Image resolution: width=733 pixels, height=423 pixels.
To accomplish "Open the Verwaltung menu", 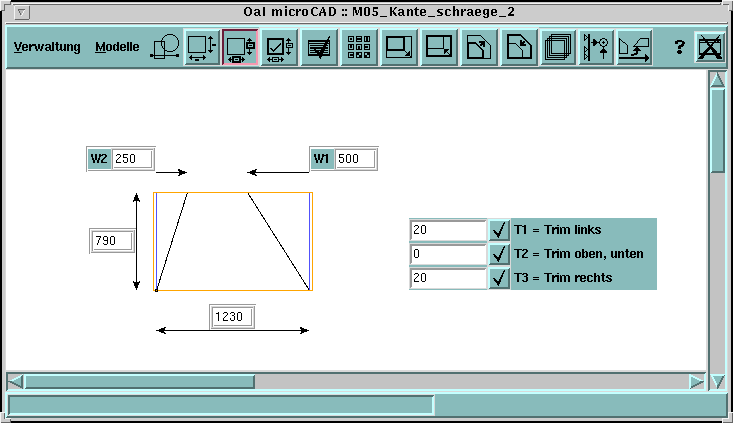I will tap(47, 47).
